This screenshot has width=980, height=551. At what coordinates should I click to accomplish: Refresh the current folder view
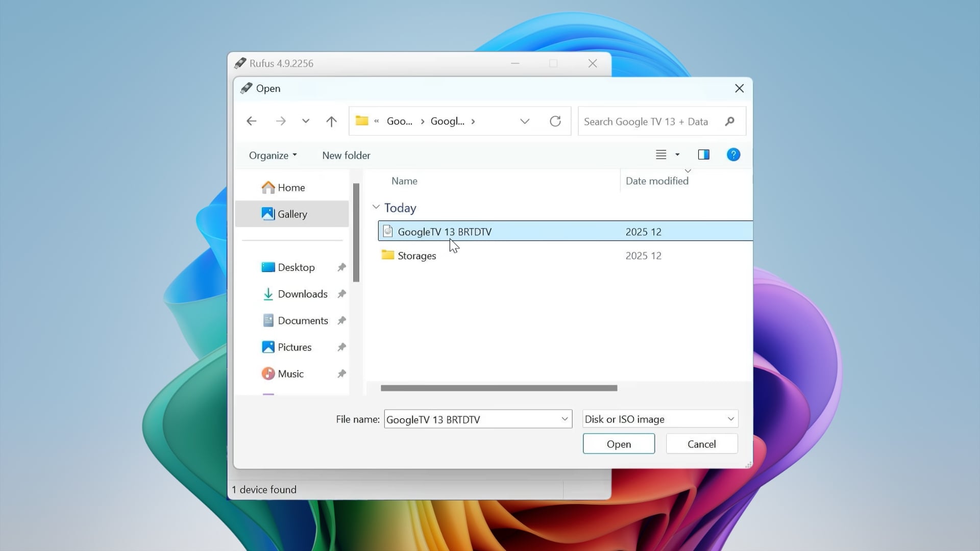(x=556, y=121)
